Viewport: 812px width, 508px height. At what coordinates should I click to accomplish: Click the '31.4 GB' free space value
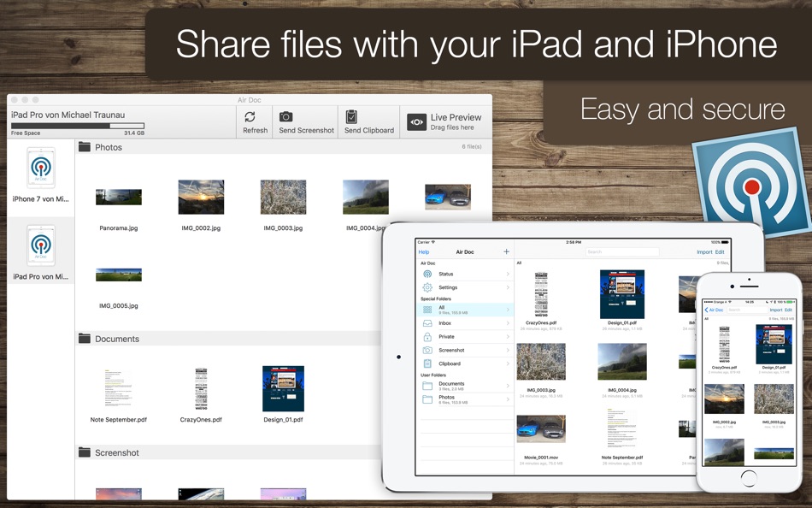tap(133, 133)
